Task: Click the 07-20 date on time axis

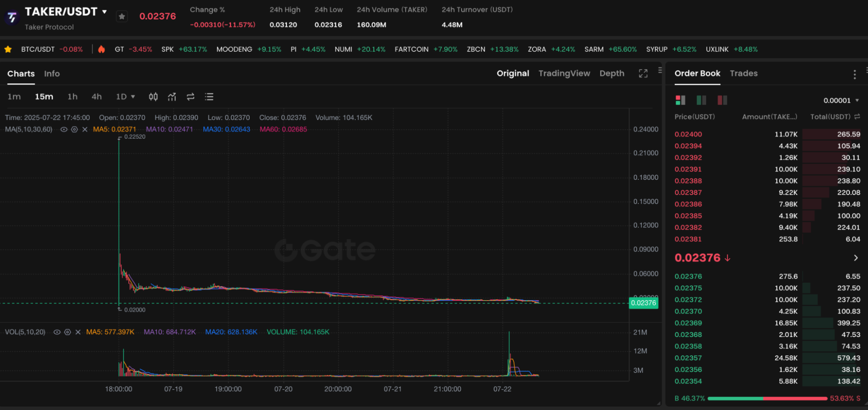Action: tap(283, 389)
